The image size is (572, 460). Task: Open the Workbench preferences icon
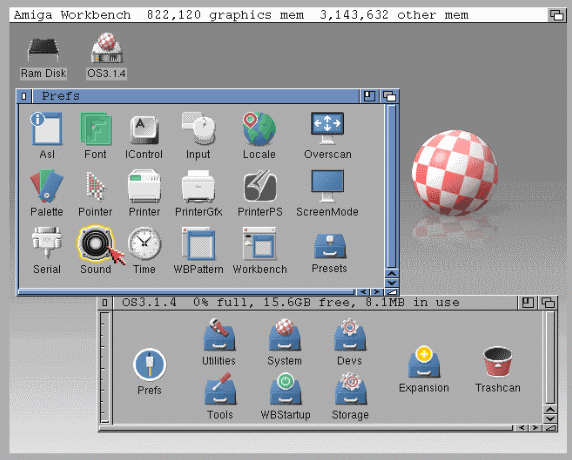coord(259,243)
